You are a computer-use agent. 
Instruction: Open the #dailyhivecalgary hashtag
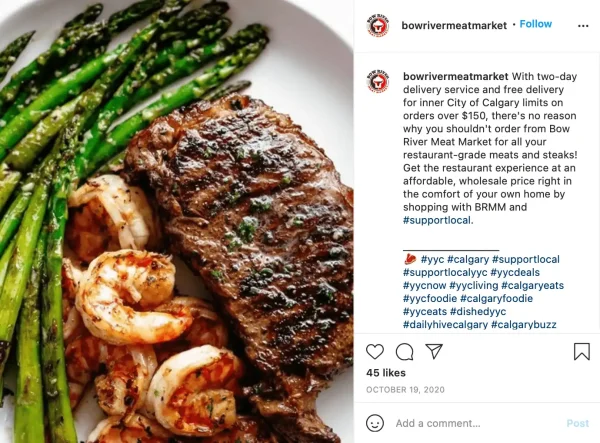point(445,325)
